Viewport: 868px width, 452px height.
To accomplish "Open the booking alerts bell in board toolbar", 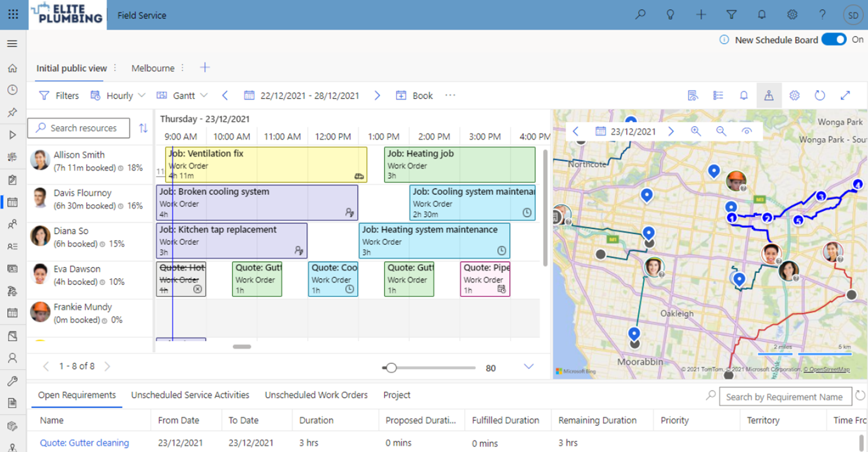I will pyautogui.click(x=743, y=95).
